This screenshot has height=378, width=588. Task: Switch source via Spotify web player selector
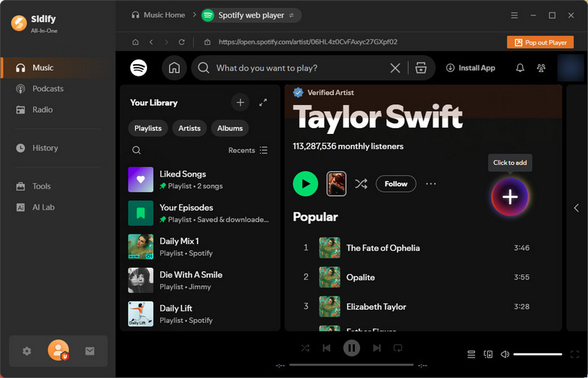(x=251, y=15)
